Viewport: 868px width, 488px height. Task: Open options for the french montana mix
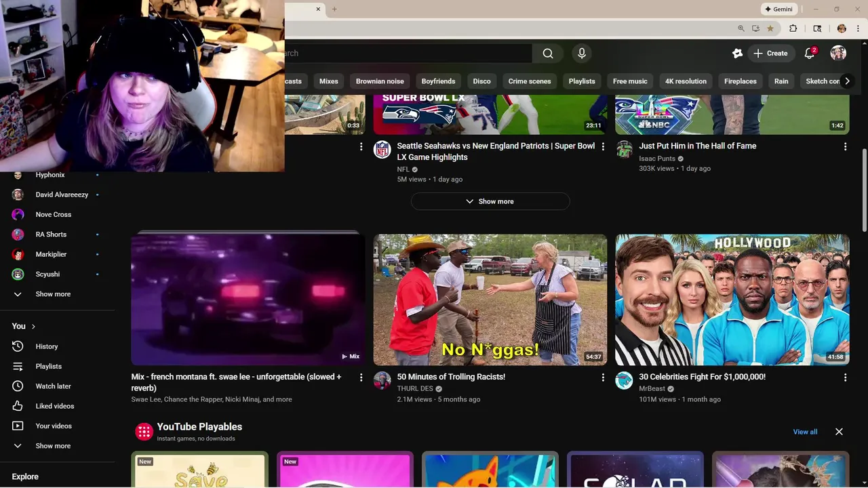(361, 378)
